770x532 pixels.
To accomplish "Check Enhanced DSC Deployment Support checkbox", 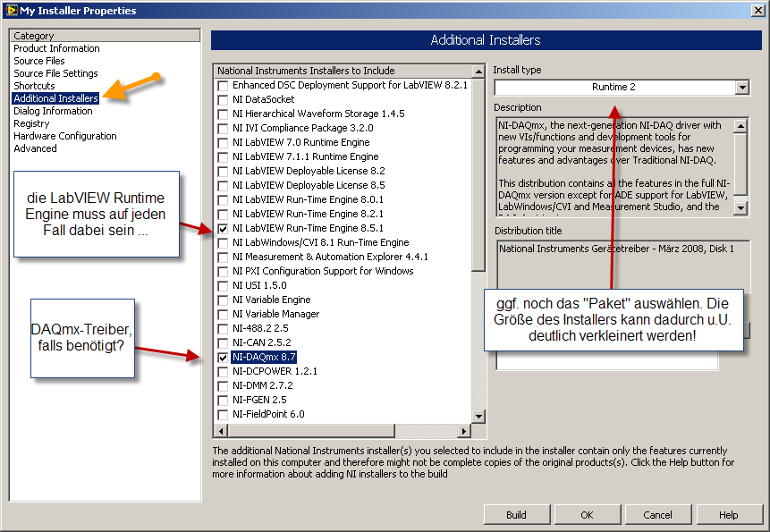I will [223, 86].
